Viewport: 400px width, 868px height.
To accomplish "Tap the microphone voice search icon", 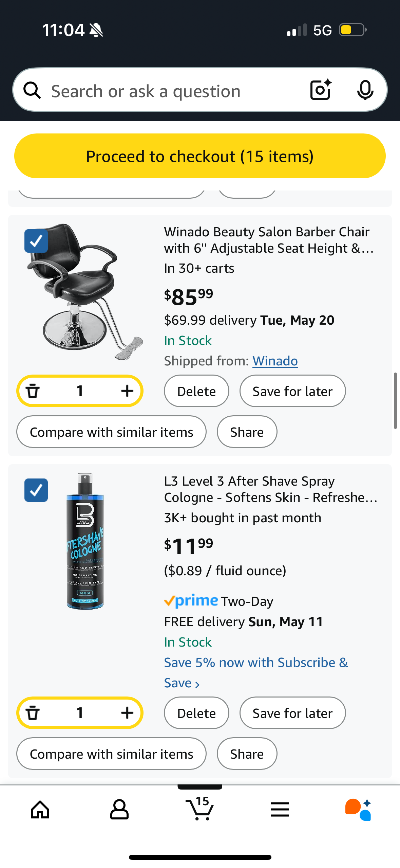I will pos(365,90).
